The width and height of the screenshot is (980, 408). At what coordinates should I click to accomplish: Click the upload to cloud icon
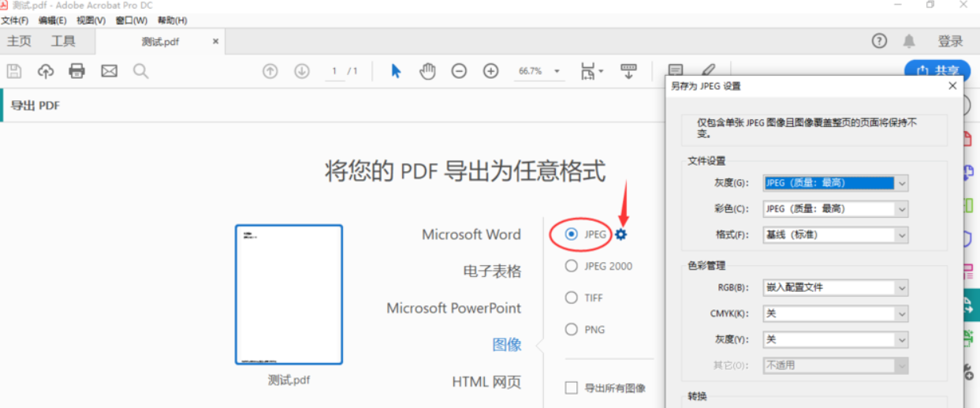(46, 71)
